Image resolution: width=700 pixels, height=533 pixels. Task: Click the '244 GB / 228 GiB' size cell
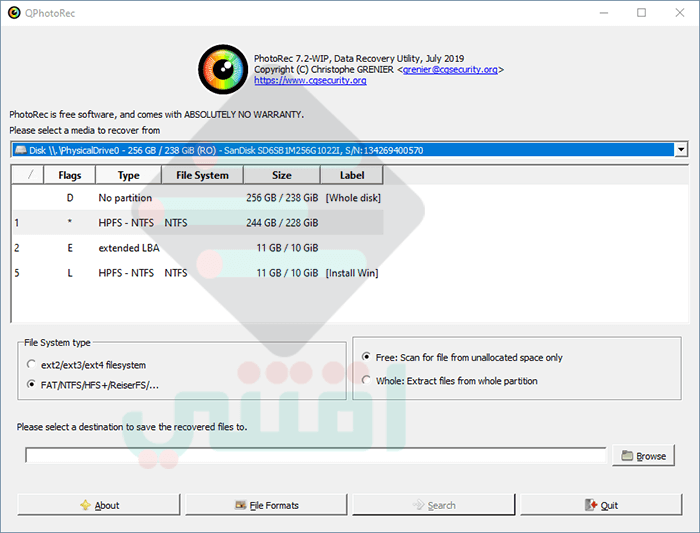[x=282, y=223]
